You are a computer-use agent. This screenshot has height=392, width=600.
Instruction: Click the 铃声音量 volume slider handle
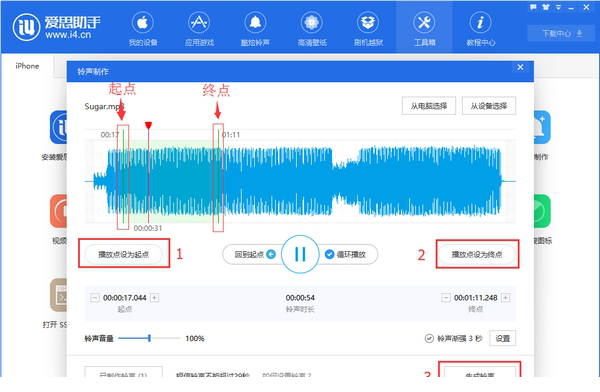[x=149, y=338]
